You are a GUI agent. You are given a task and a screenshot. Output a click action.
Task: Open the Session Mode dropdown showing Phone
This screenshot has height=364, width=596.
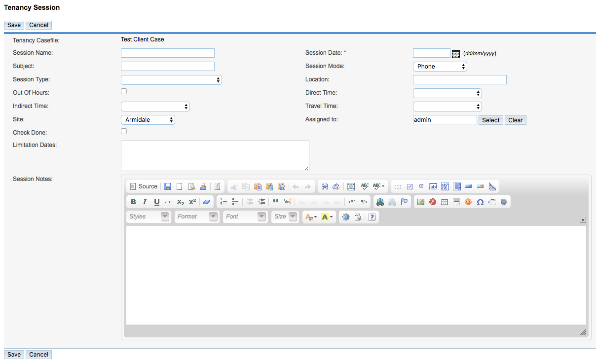pyautogui.click(x=440, y=67)
